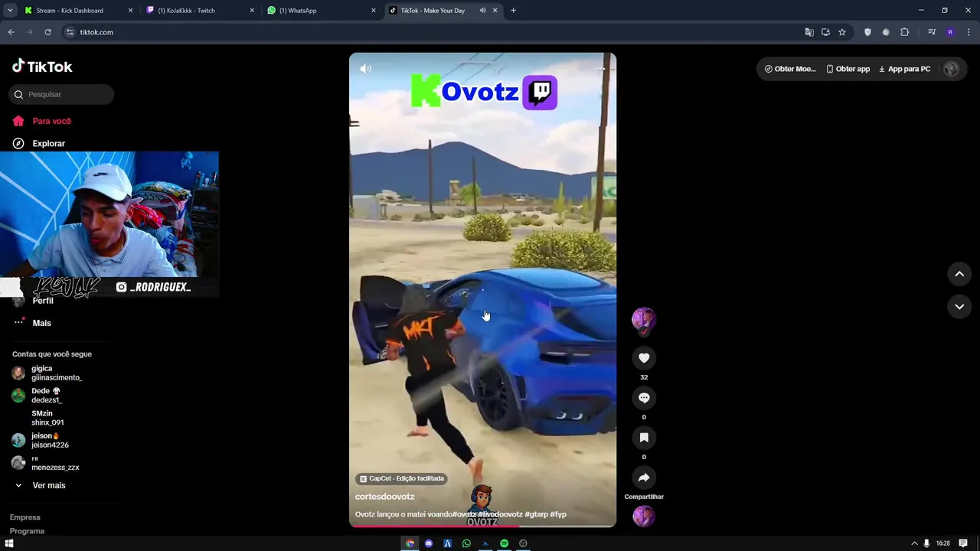Open the video more-options ellipsis
Screen dimensions: 980x551
click(x=600, y=69)
